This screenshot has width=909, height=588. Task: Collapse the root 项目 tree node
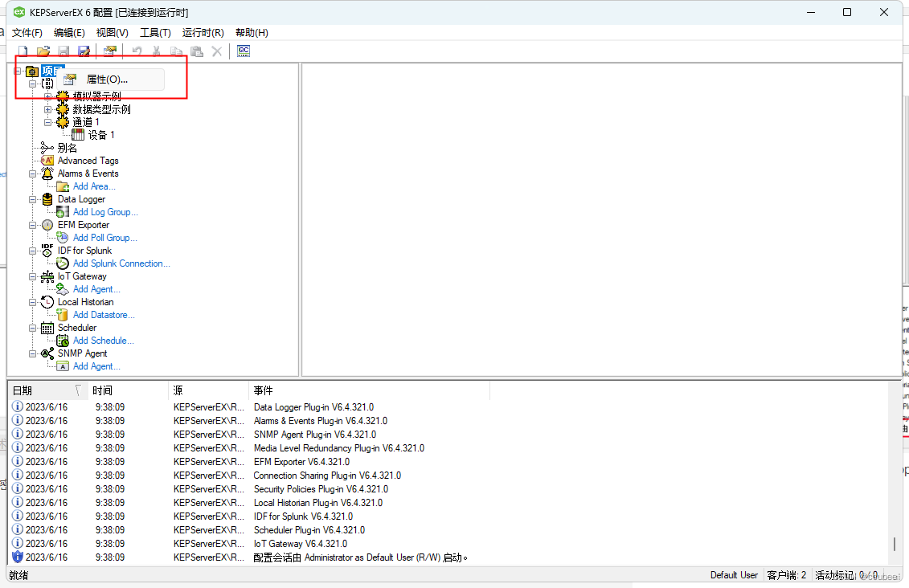click(18, 71)
